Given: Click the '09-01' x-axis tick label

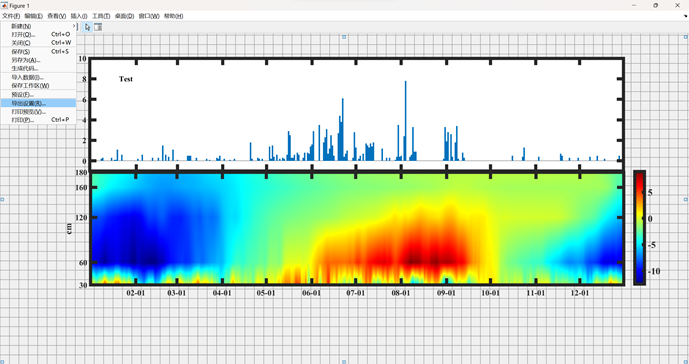Looking at the screenshot, I should click(x=446, y=293).
